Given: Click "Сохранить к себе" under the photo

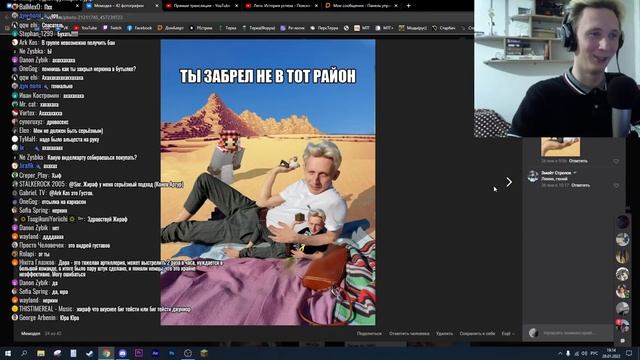Looking at the screenshot, I should [x=477, y=333].
